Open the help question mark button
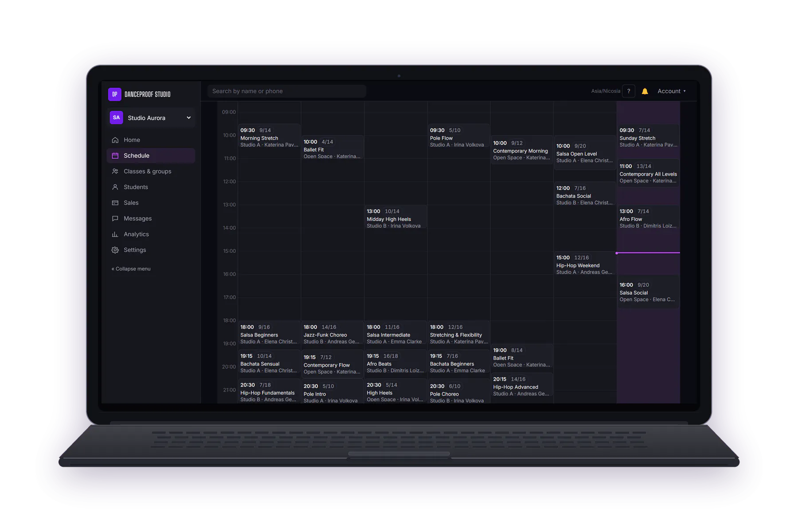The height and width of the screenshot is (532, 798). click(629, 91)
